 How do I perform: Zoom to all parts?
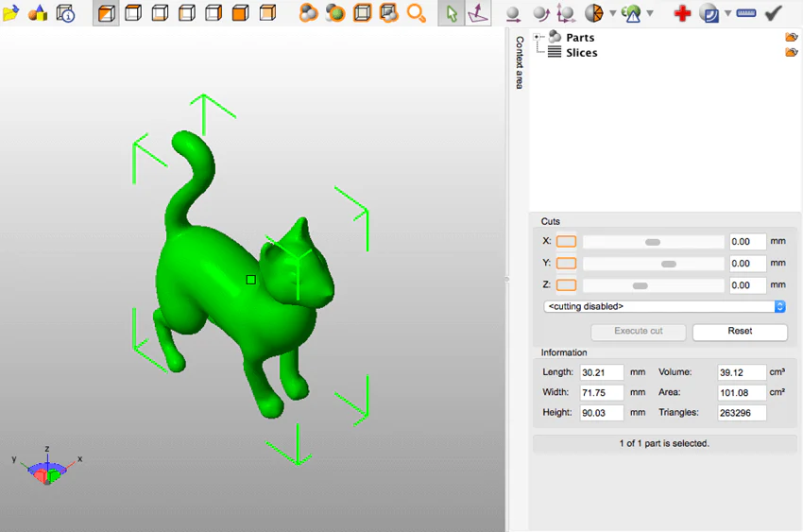point(308,13)
